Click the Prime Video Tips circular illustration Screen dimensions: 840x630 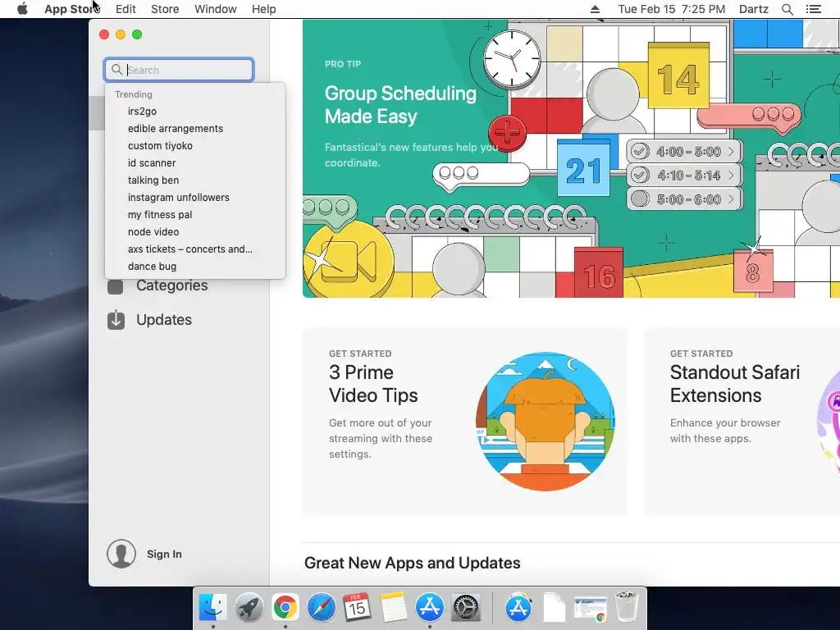pos(546,421)
